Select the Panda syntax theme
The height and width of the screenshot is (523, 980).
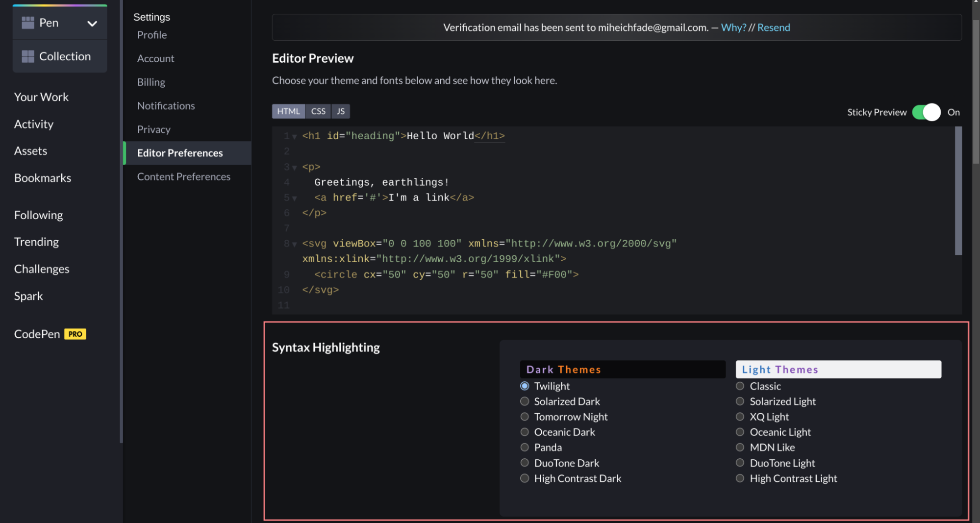pyautogui.click(x=525, y=447)
